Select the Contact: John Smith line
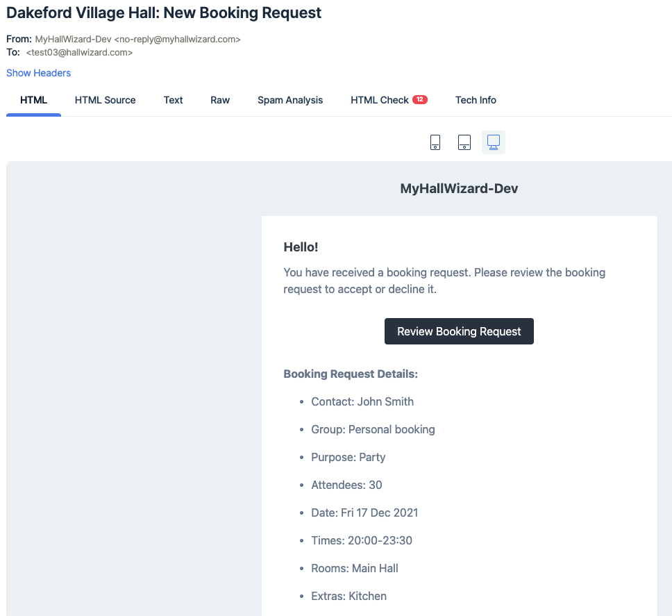 pos(362,401)
